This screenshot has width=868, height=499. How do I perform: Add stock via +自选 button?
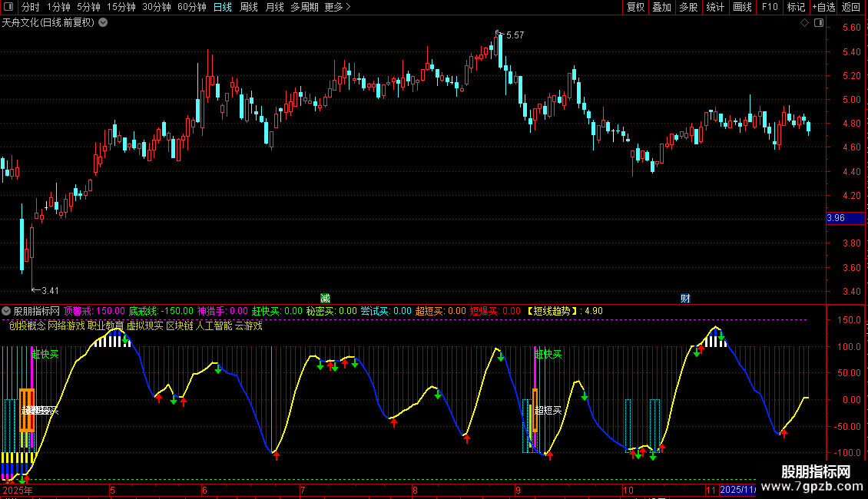(x=823, y=8)
